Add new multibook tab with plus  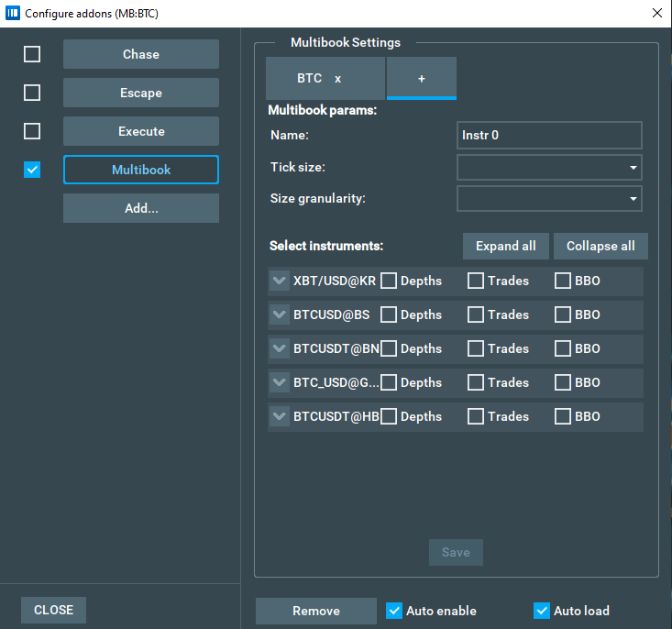point(422,79)
